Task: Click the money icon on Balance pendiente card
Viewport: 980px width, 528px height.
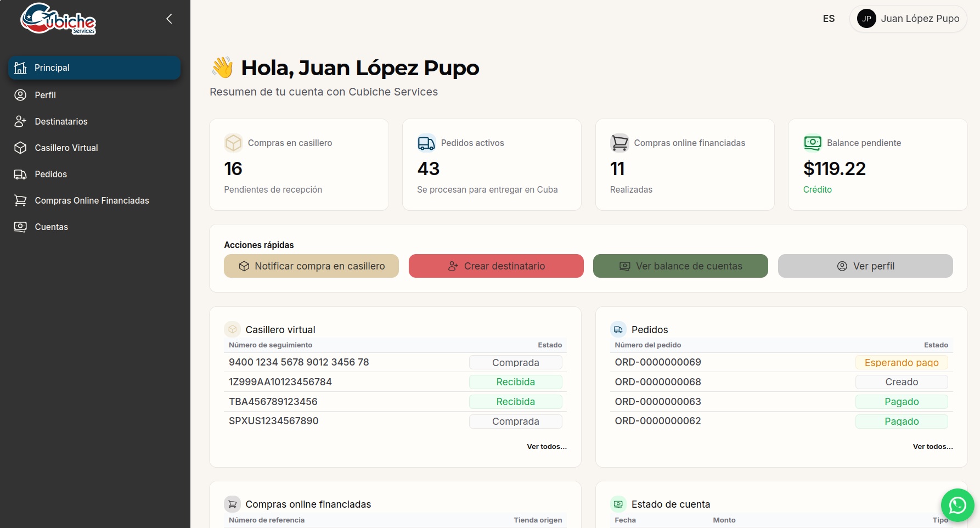Action: 813,143
